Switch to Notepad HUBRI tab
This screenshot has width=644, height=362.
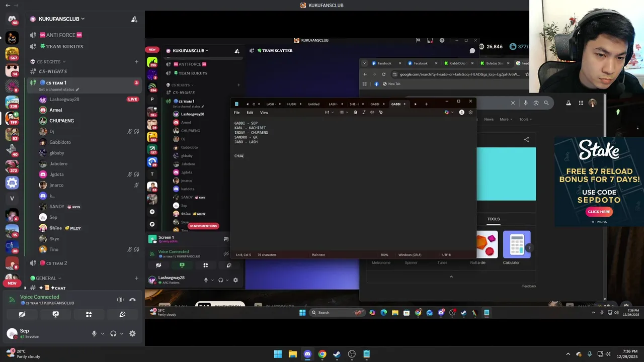pyautogui.click(x=292, y=104)
